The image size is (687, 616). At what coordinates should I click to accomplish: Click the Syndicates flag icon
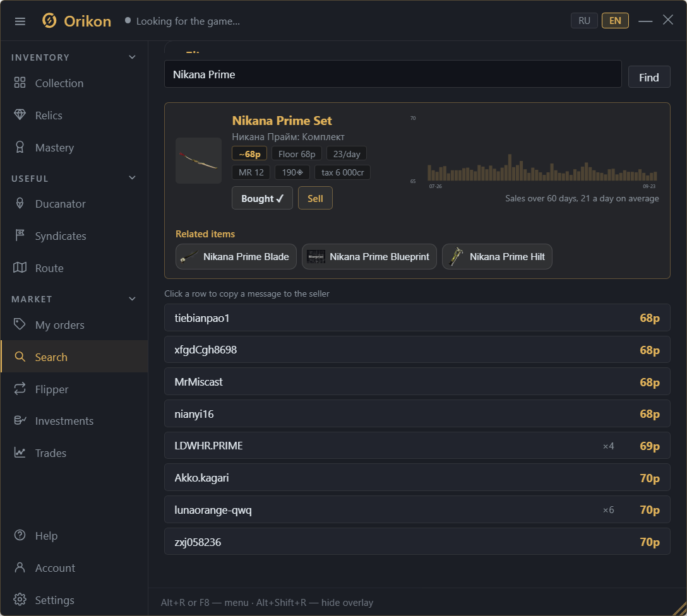point(20,235)
